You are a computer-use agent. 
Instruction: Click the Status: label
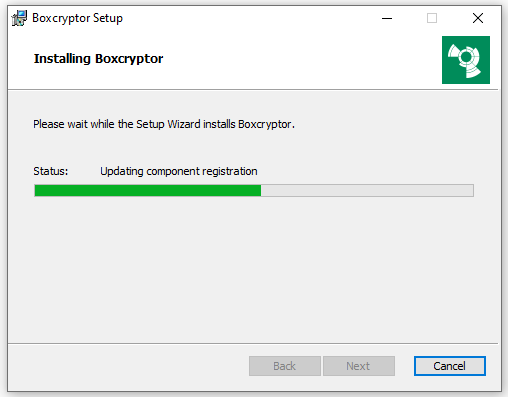(x=51, y=171)
